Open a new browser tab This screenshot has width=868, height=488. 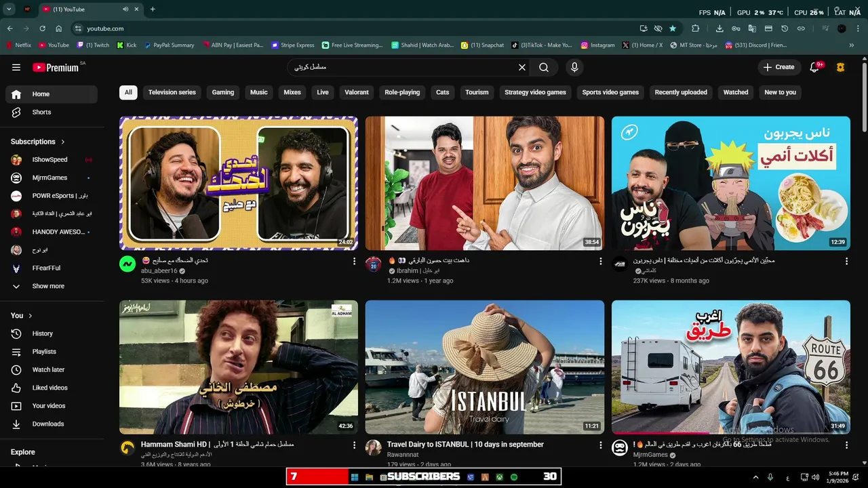coord(153,9)
